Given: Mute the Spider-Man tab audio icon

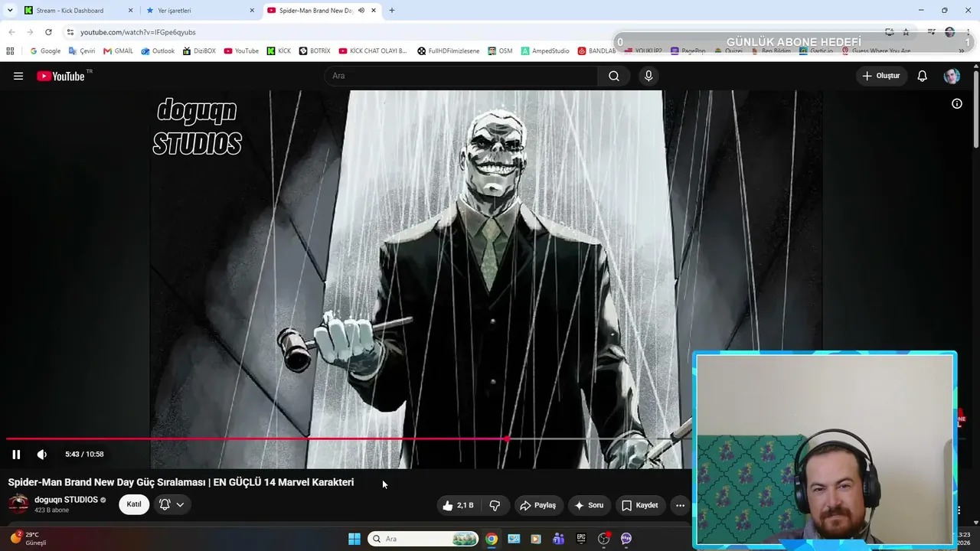Looking at the screenshot, I should coord(361,11).
